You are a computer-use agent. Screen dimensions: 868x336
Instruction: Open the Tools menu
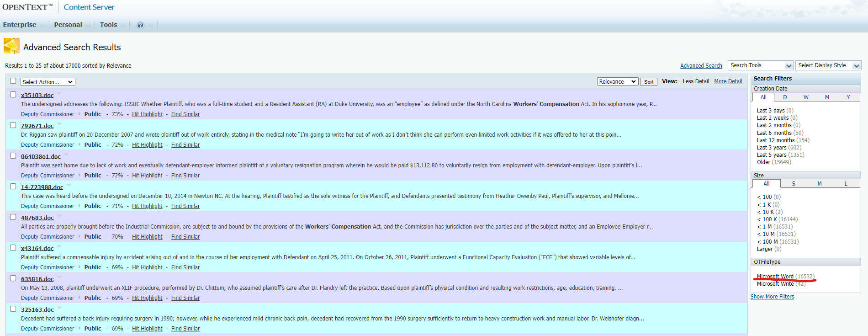coord(108,25)
